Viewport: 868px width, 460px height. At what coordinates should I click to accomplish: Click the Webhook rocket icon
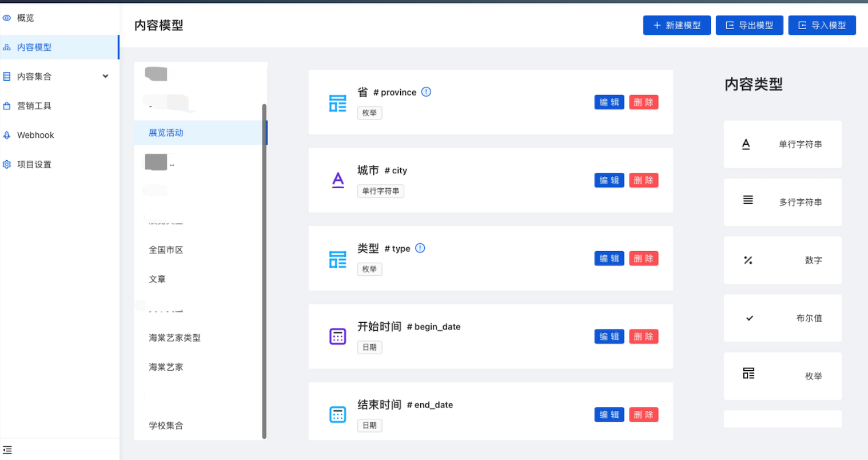(x=7, y=135)
